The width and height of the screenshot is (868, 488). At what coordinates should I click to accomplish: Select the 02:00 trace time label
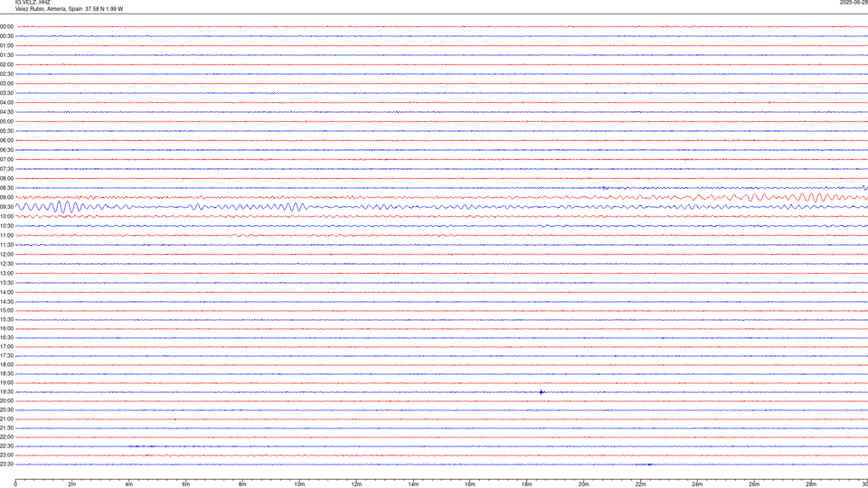pos(6,65)
